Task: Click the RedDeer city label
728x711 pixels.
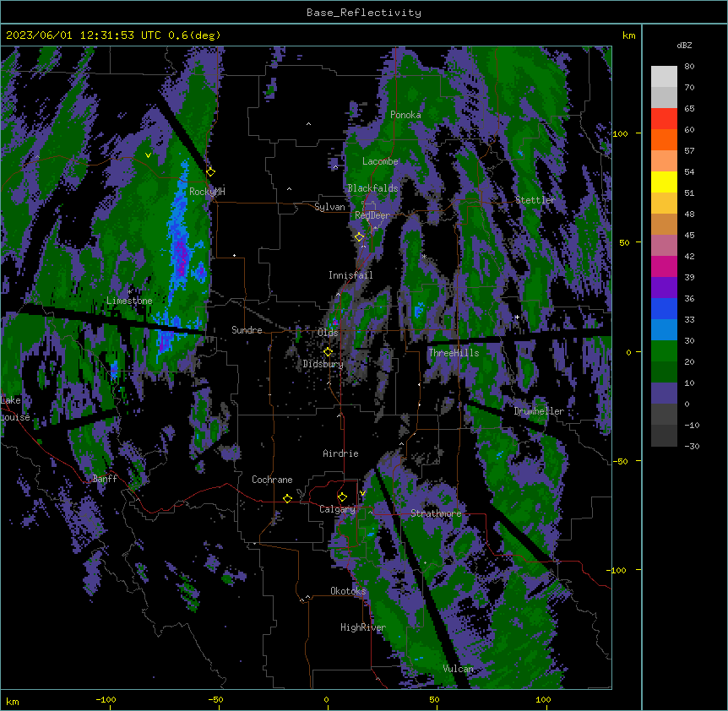Action: click(372, 215)
